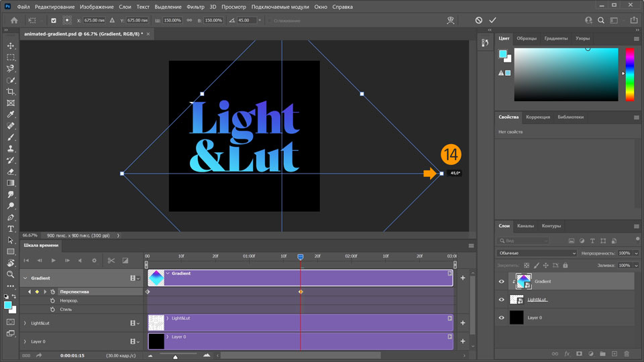The image size is (644, 362).
Task: Open the Фильтр menu
Action: pyautogui.click(x=196, y=7)
